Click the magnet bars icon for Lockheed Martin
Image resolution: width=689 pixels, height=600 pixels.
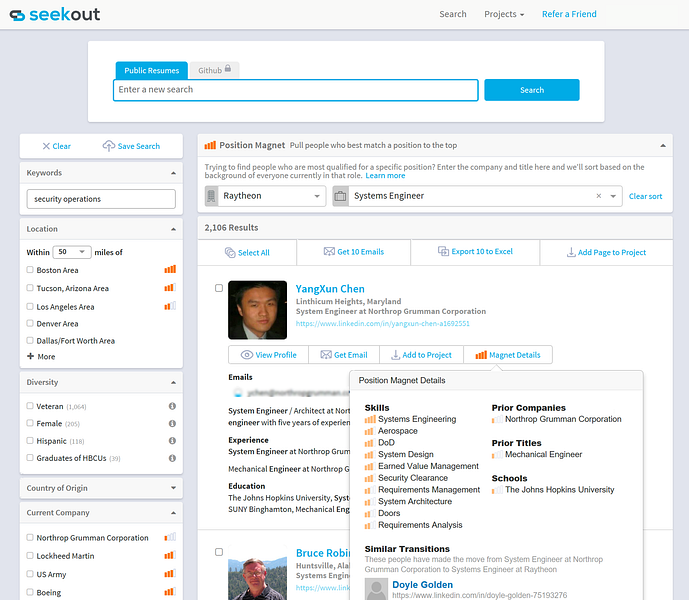click(x=170, y=555)
